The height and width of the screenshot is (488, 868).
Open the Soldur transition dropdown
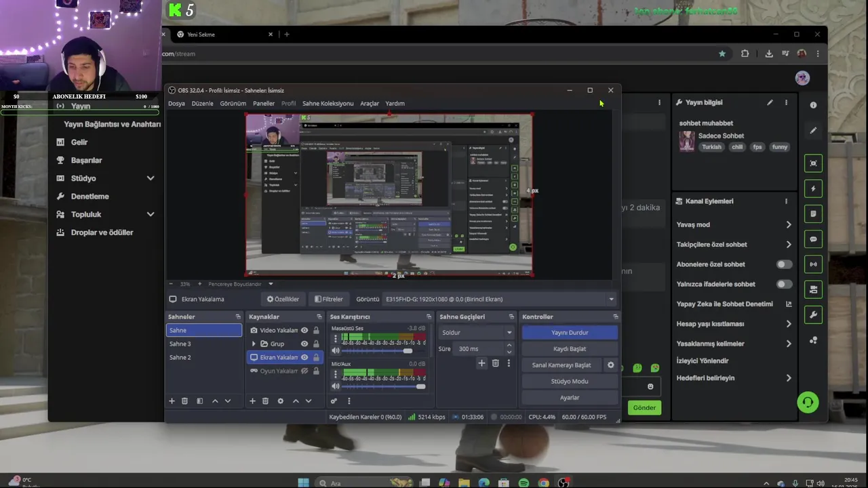pyautogui.click(x=476, y=333)
